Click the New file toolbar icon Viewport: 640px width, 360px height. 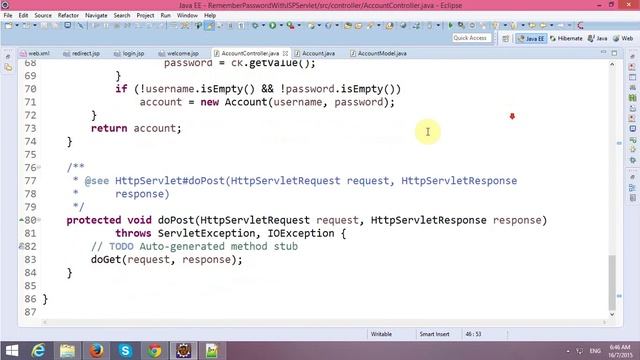point(9,26)
